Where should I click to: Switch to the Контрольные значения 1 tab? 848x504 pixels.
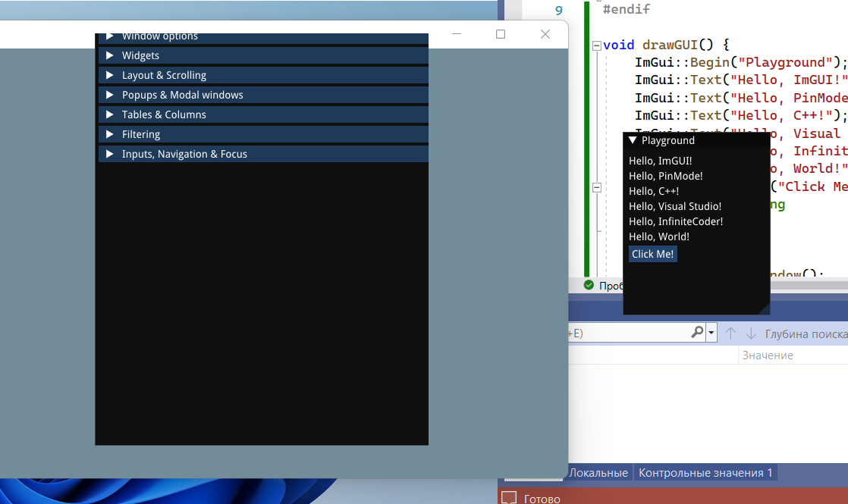(705, 472)
